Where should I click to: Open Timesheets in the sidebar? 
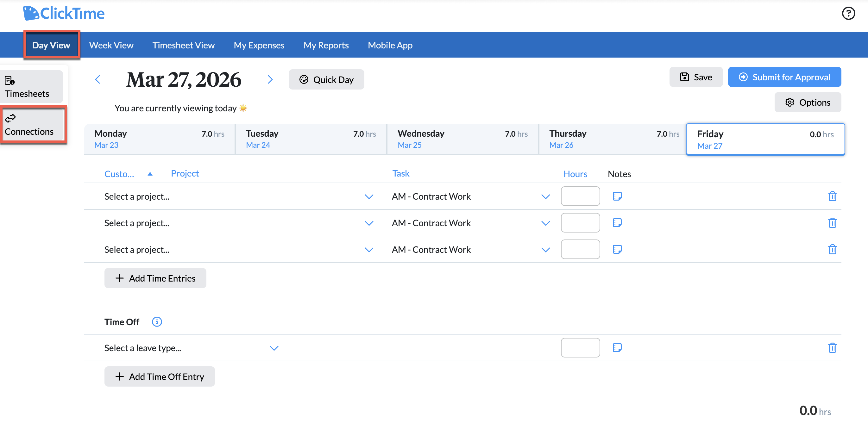pyautogui.click(x=31, y=86)
